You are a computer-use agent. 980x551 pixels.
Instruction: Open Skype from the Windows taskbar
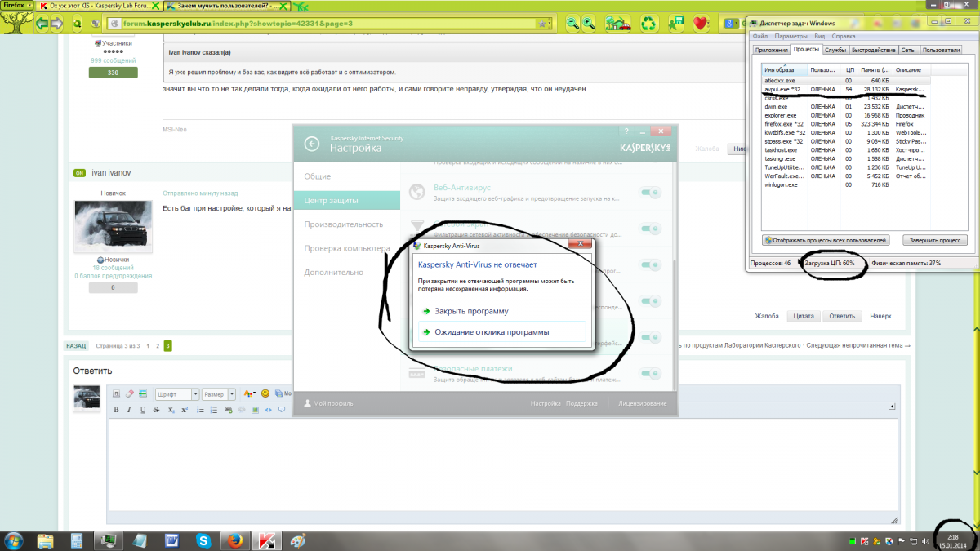tap(203, 540)
